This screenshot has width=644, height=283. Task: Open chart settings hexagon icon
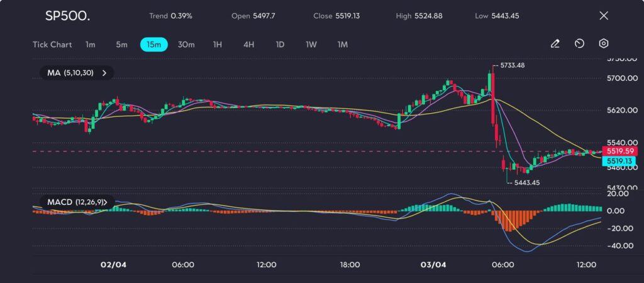tap(603, 44)
